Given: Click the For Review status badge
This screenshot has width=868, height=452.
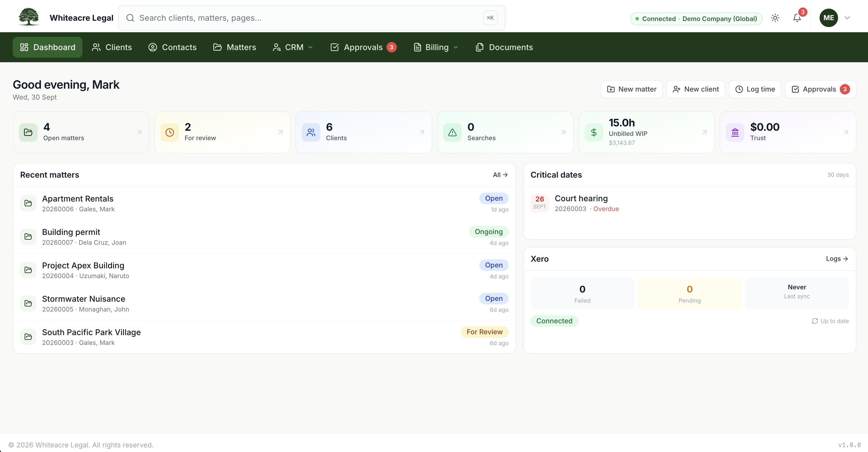Looking at the screenshot, I should click(x=484, y=332).
